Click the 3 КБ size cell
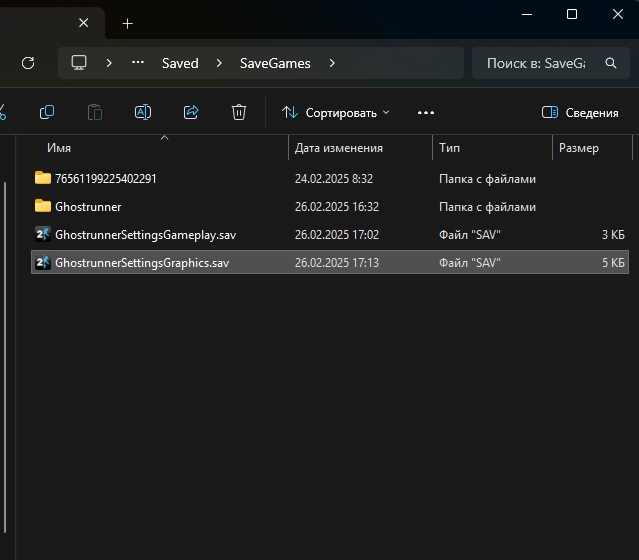This screenshot has width=639, height=560. pyautogui.click(x=613, y=235)
